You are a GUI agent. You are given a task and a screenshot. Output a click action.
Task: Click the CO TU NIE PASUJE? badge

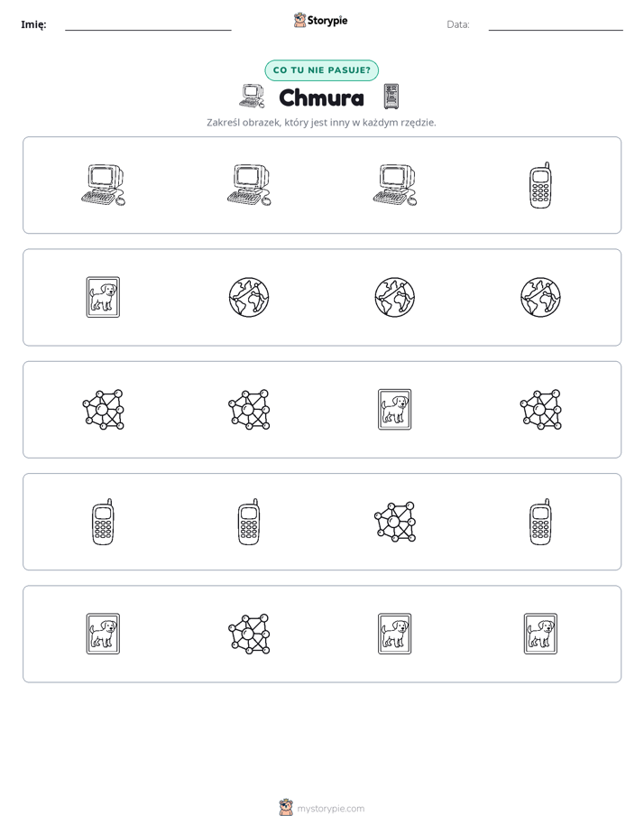[x=321, y=70]
